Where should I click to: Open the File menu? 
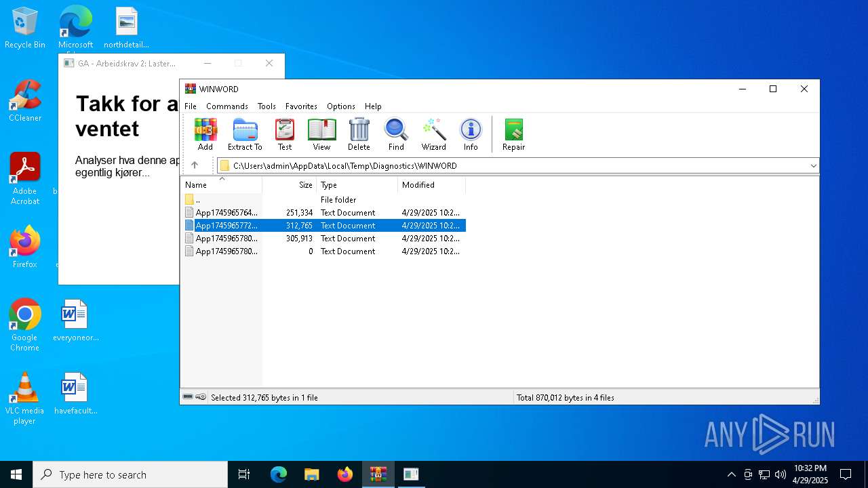click(x=191, y=106)
